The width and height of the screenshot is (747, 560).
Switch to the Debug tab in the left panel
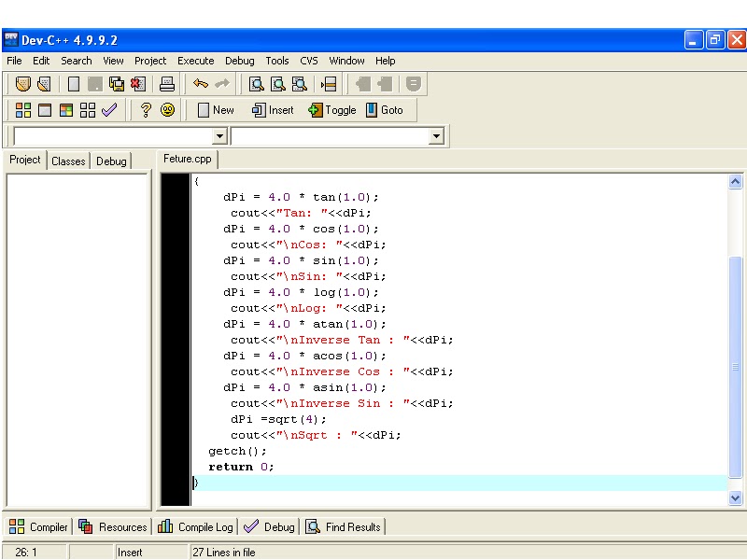pyautogui.click(x=111, y=161)
